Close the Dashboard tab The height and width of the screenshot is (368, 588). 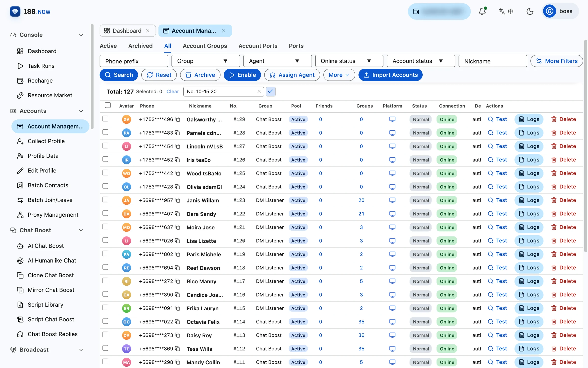148,31
